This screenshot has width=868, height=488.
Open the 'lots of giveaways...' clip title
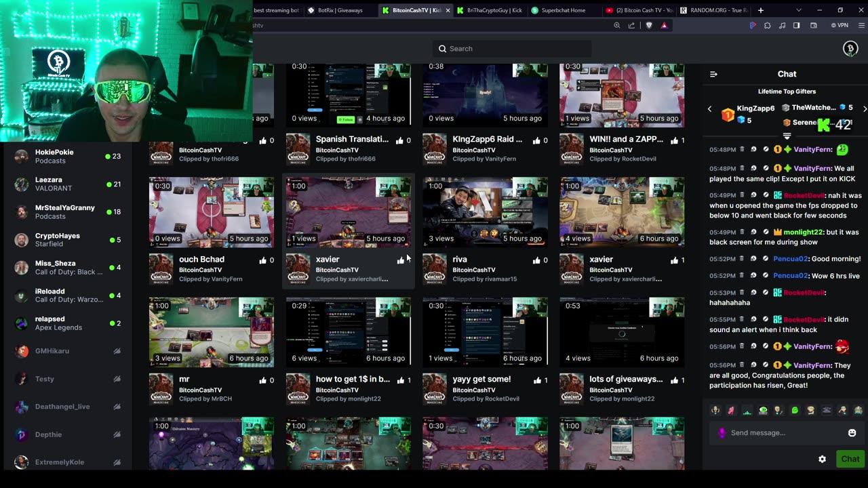tap(626, 380)
